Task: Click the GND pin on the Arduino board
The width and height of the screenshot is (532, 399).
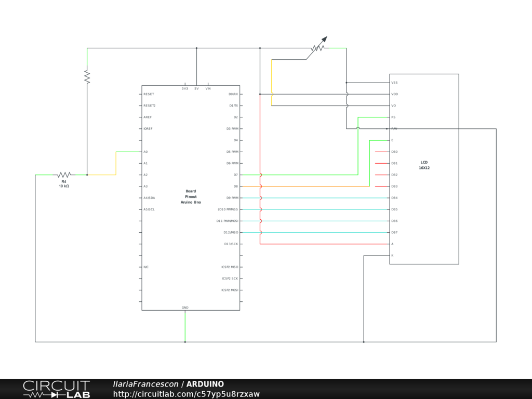Action: 185,308
